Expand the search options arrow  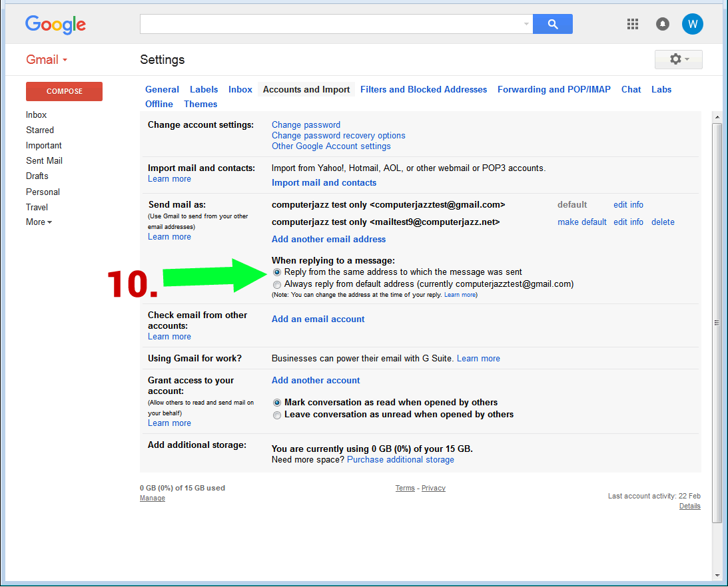(526, 24)
